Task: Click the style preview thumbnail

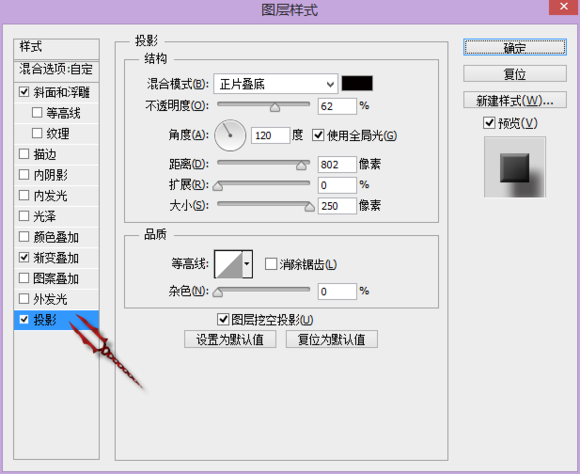Action: pyautogui.click(x=515, y=167)
